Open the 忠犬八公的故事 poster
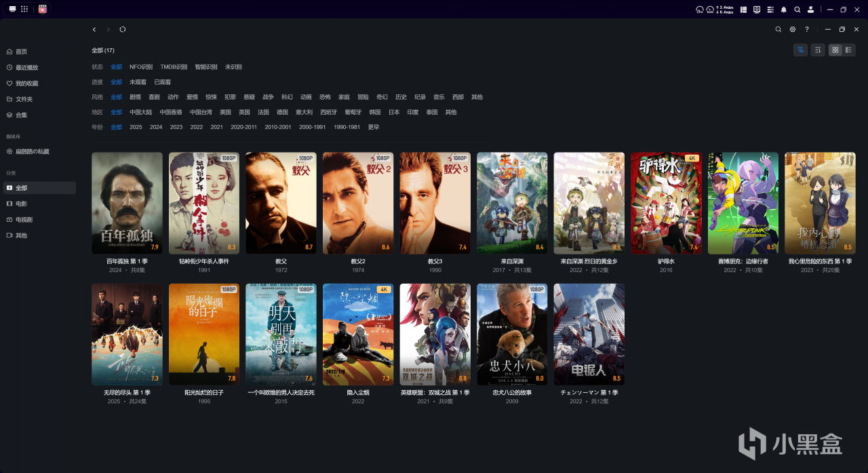The image size is (868, 473). [x=512, y=335]
